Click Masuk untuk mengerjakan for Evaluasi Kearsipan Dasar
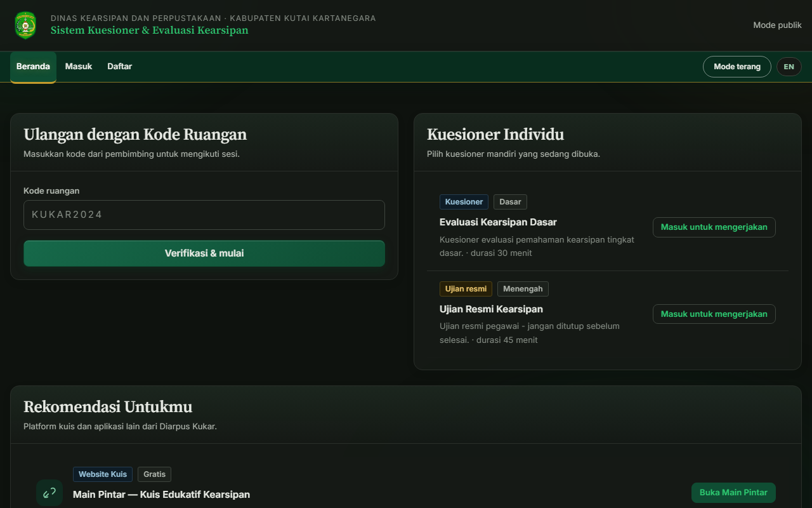The width and height of the screenshot is (812, 508). pos(714,227)
